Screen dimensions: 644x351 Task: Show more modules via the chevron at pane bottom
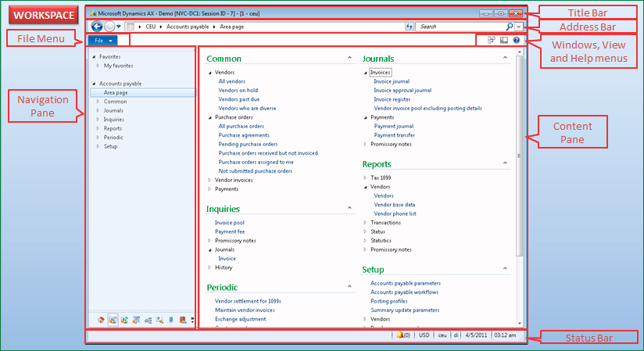[192, 320]
